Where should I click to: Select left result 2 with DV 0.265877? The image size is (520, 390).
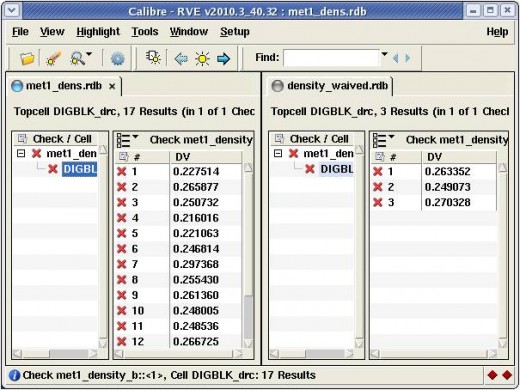(x=178, y=187)
